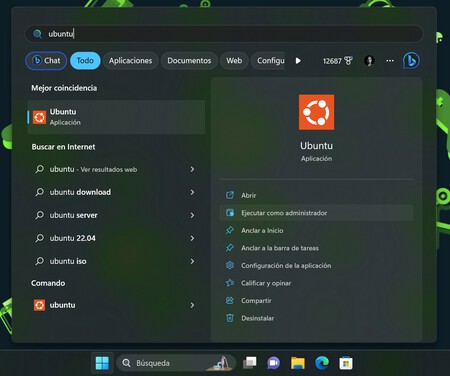450x376 pixels.
Task: Click the Microsoft Rewards trophy icon
Action: pyautogui.click(x=348, y=61)
